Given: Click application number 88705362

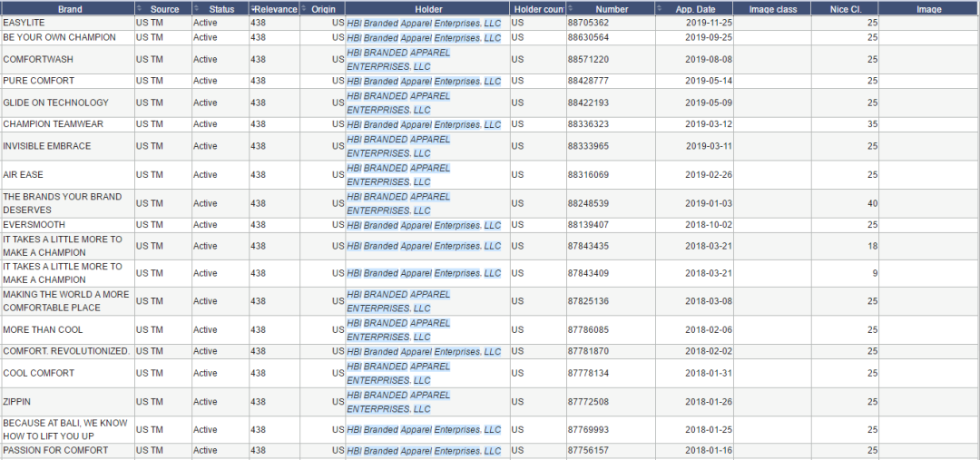Looking at the screenshot, I should click(588, 23).
